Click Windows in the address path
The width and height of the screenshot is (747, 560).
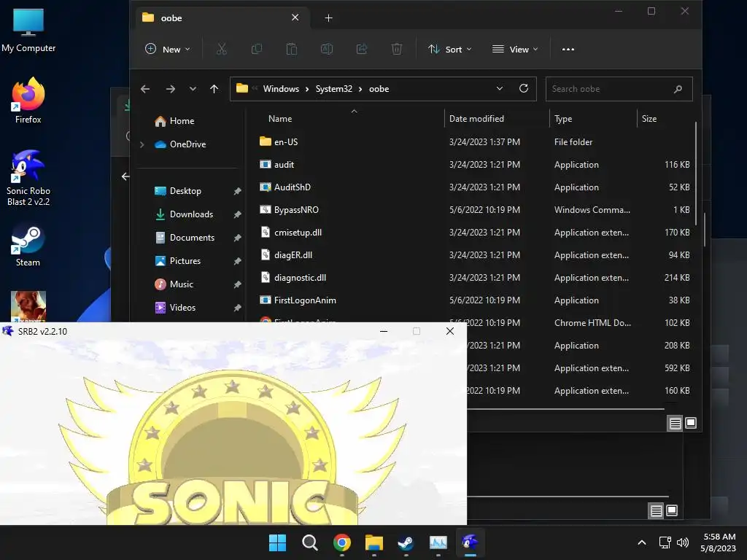click(x=281, y=89)
